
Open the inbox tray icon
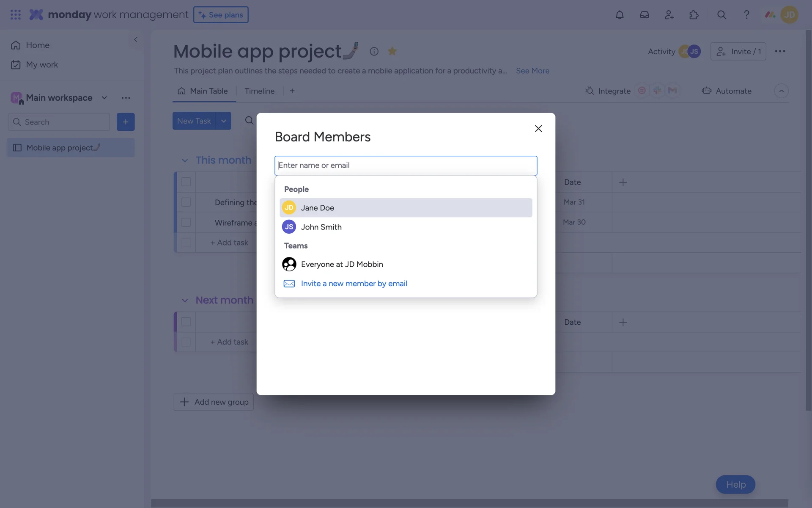644,15
